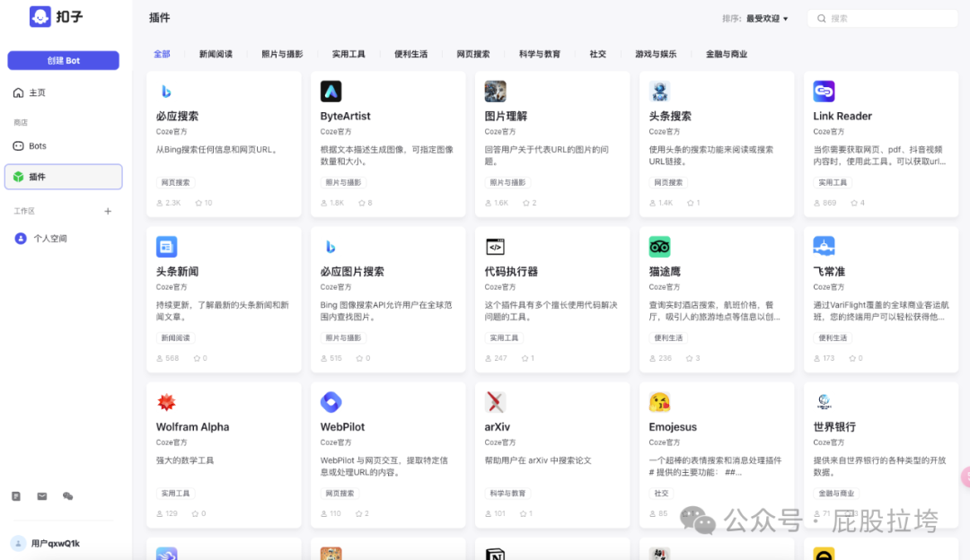Click the Link Reader plugin icon
This screenshot has height=560, width=970.
[824, 92]
